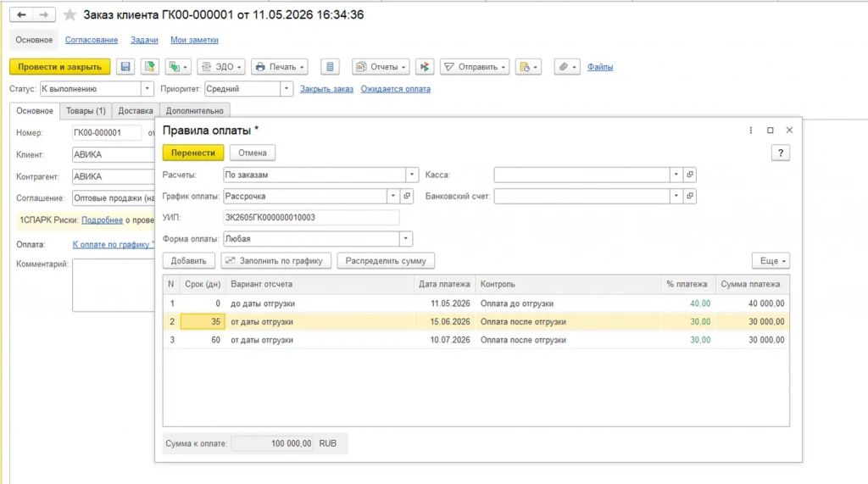Viewport: 868px width, 484px height.
Task: Select the 60-day payment row in table
Action: (x=476, y=340)
